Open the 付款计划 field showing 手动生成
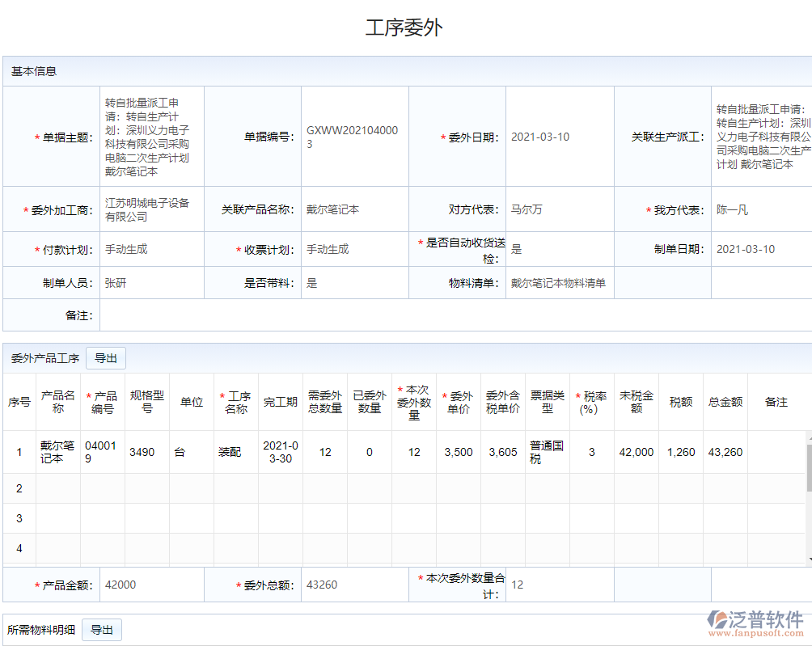The width and height of the screenshot is (812, 646). coord(151,249)
